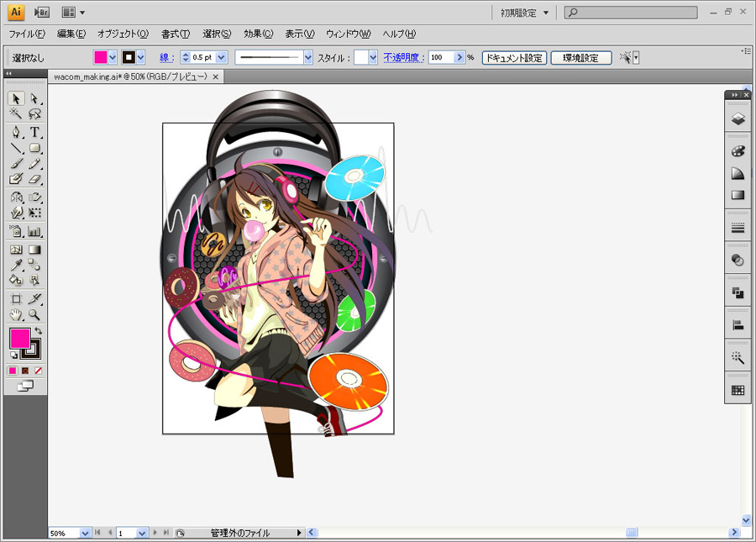This screenshot has height=542, width=756.
Task: Expand the スタイル graphic style dropdown
Action: (373, 57)
